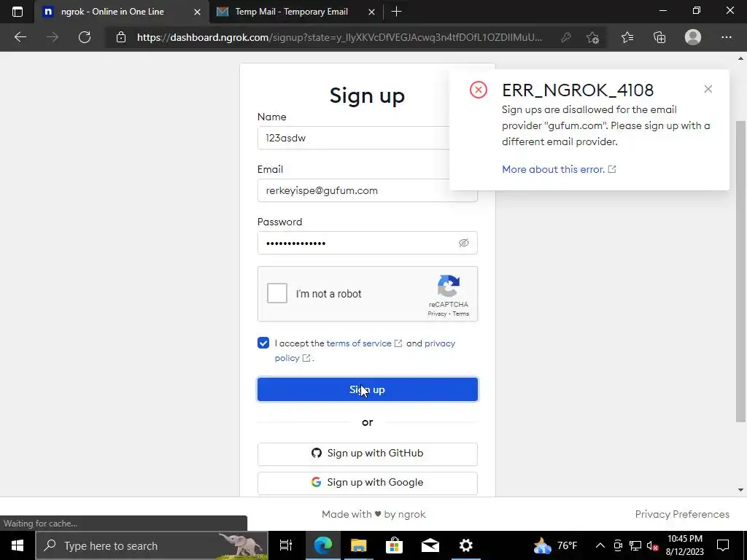Screen dimensions: 747x560
Task: Close the Temp Mail tab
Action: pyautogui.click(x=371, y=12)
